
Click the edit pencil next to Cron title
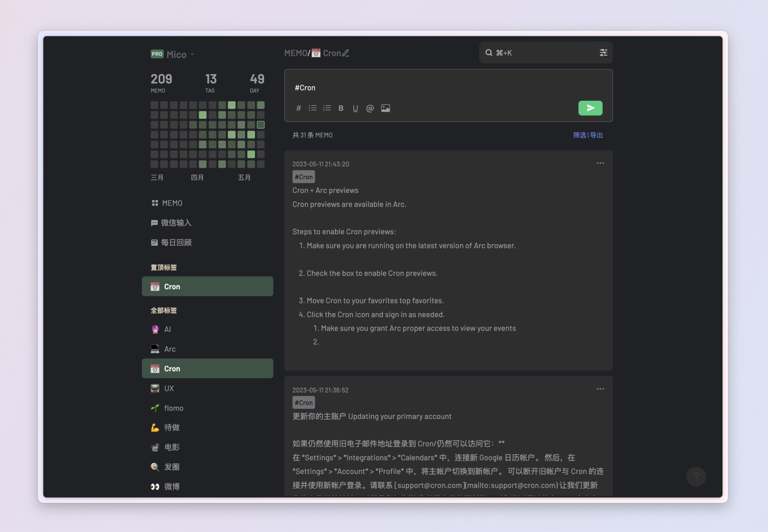click(346, 53)
